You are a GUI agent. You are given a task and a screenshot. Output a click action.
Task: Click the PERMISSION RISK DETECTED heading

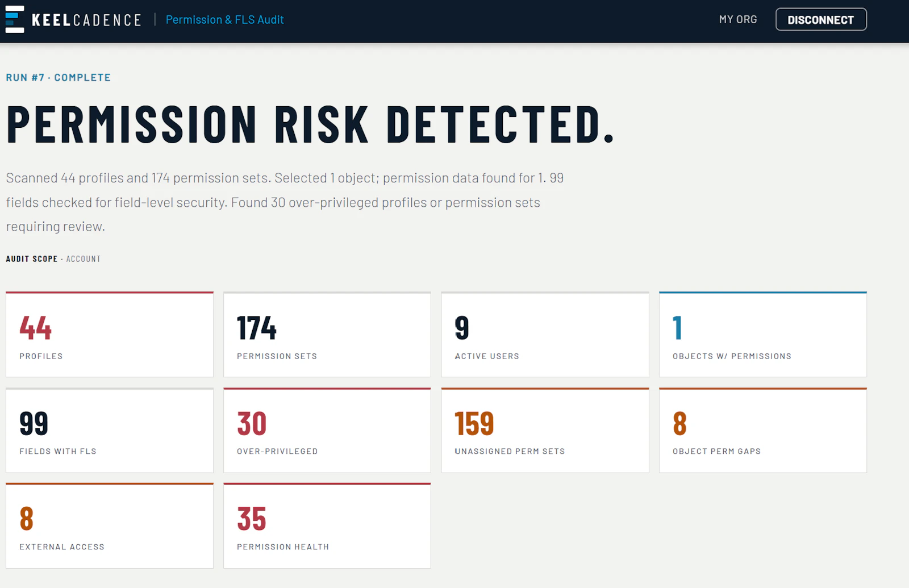point(311,124)
